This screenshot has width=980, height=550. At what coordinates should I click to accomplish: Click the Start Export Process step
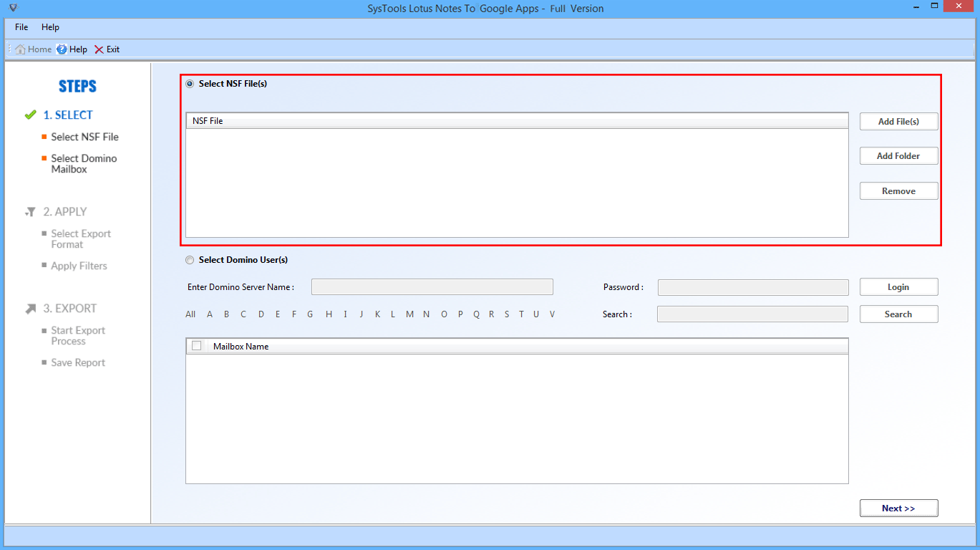click(x=78, y=336)
